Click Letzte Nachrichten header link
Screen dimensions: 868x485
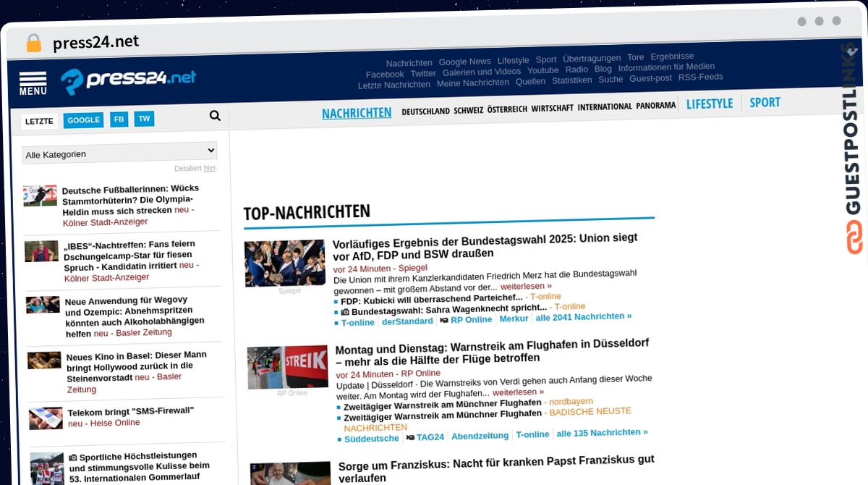tap(394, 85)
